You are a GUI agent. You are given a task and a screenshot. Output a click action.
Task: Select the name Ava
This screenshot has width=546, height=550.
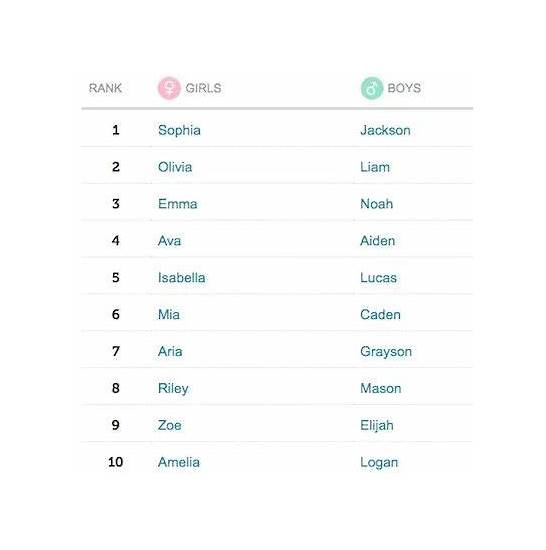[169, 241]
